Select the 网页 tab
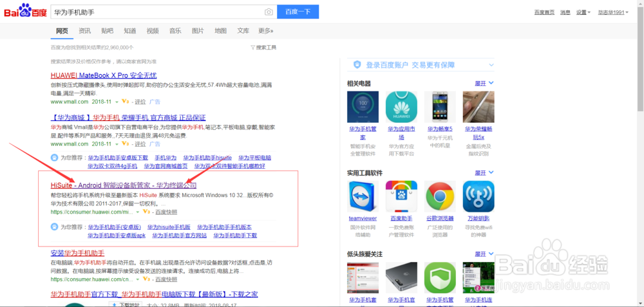 pyautogui.click(x=62, y=31)
